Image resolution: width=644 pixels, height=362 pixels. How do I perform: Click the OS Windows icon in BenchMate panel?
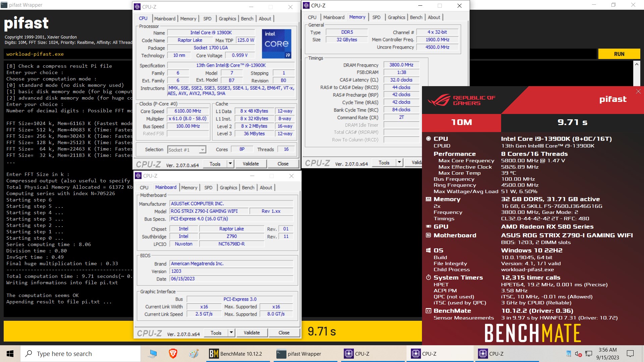(428, 250)
